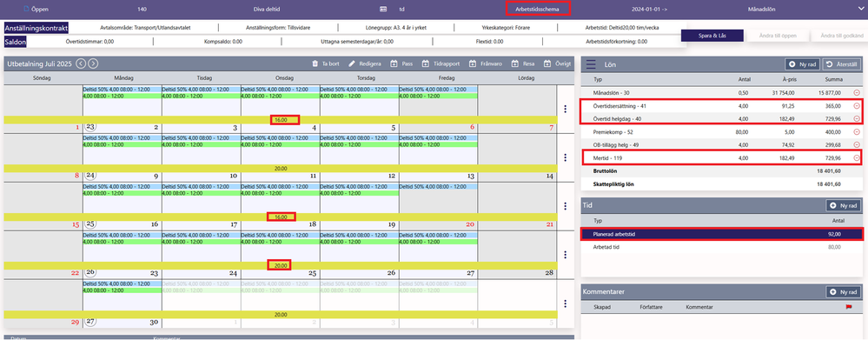
Task: Open the Lön panel hamburger menu
Action: tap(591, 64)
